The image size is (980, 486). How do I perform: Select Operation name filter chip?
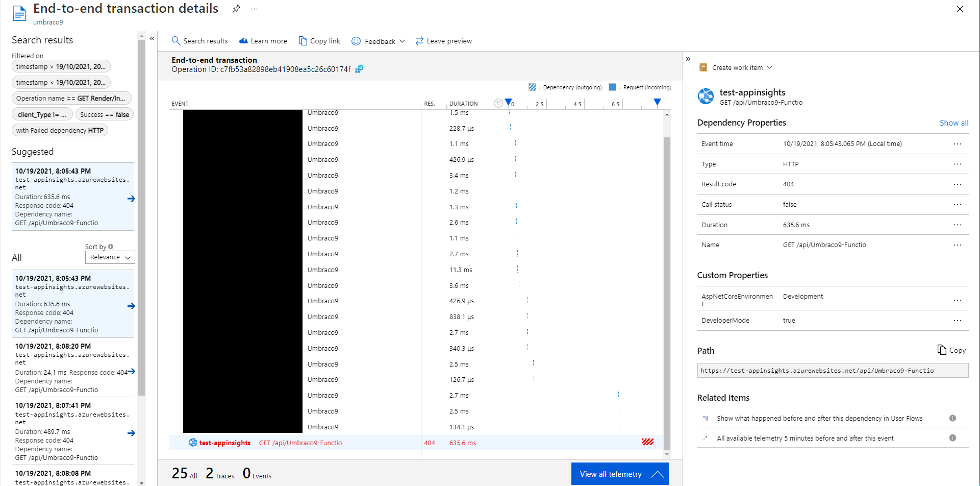(71, 98)
